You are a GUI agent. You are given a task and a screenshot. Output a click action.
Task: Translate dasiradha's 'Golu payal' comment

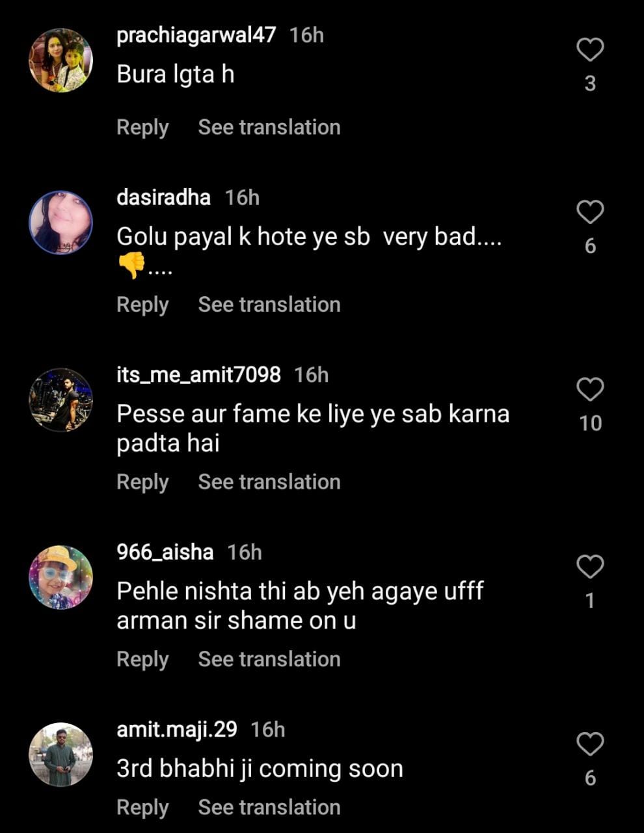pyautogui.click(x=269, y=305)
